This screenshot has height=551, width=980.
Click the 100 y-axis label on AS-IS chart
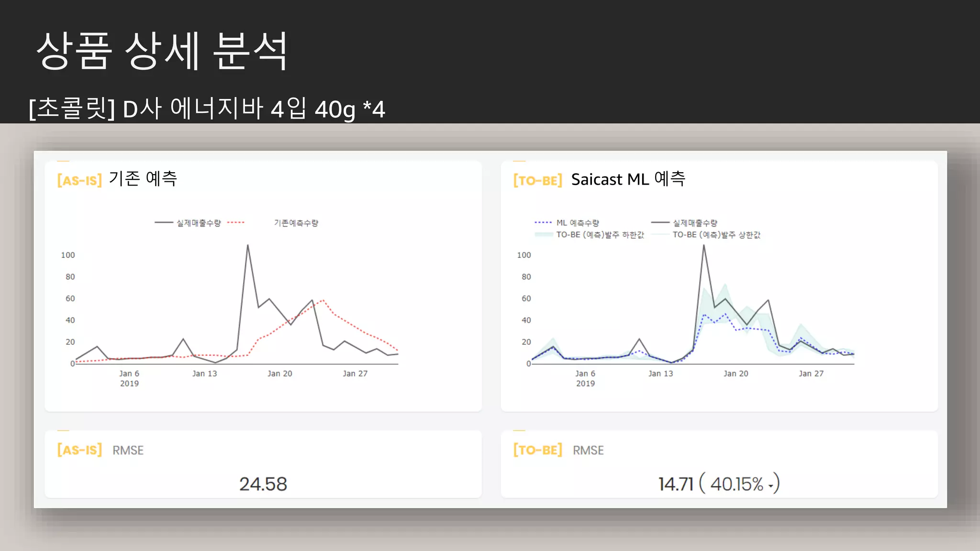tap(68, 255)
